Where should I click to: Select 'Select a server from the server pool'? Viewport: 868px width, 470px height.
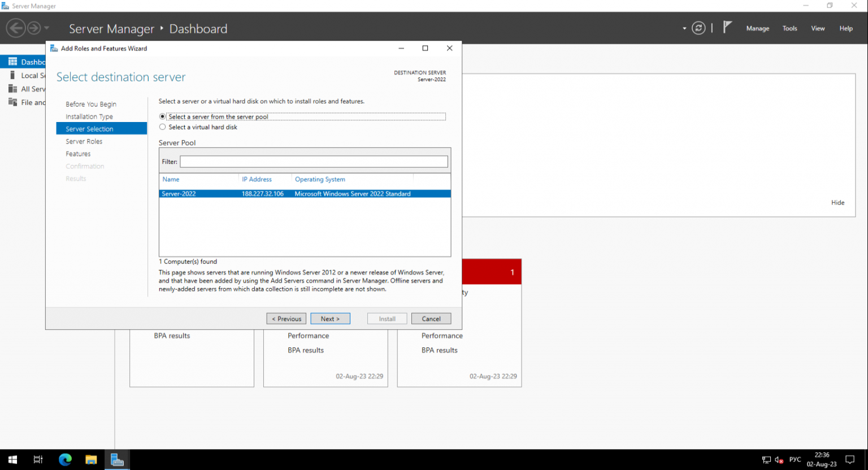[162, 116]
